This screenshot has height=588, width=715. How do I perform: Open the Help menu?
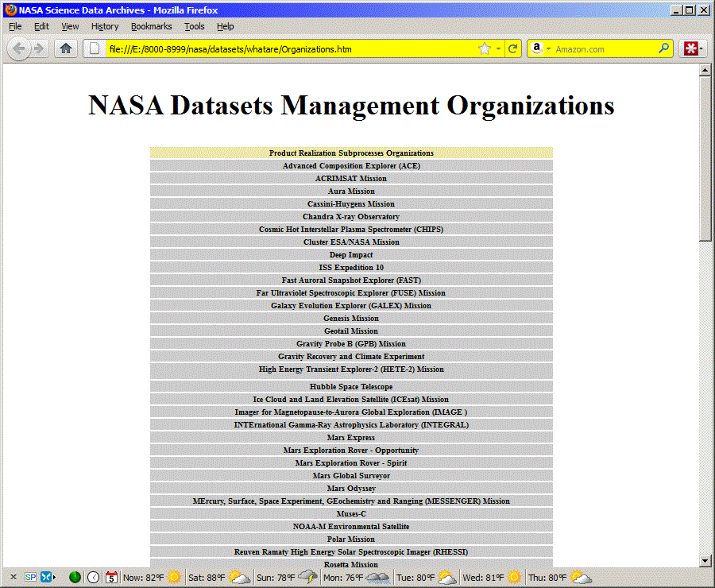226,26
